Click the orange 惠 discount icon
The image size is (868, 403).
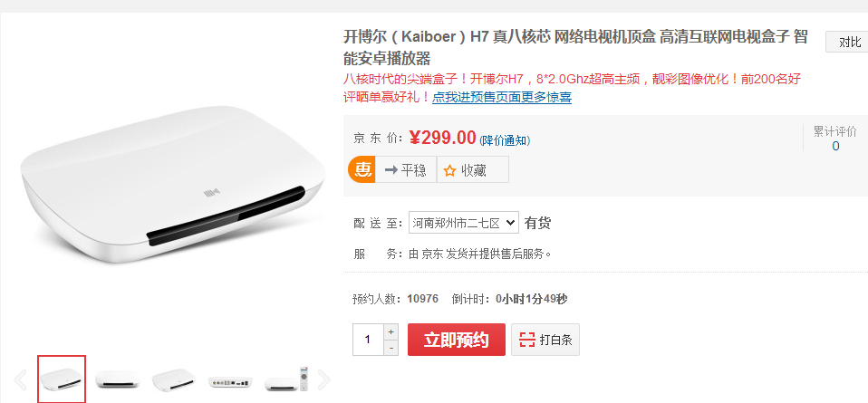pyautogui.click(x=362, y=169)
